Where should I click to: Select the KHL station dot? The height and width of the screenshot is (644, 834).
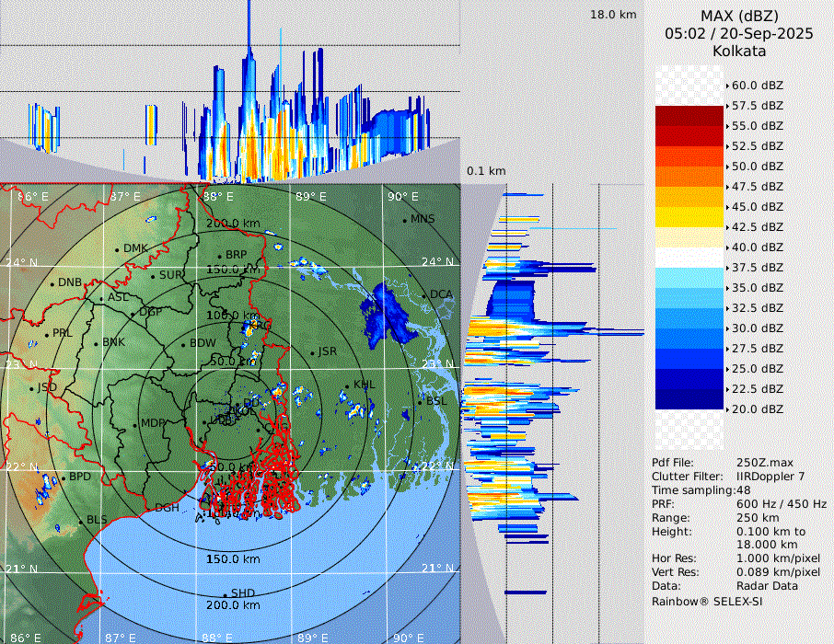[x=348, y=385]
